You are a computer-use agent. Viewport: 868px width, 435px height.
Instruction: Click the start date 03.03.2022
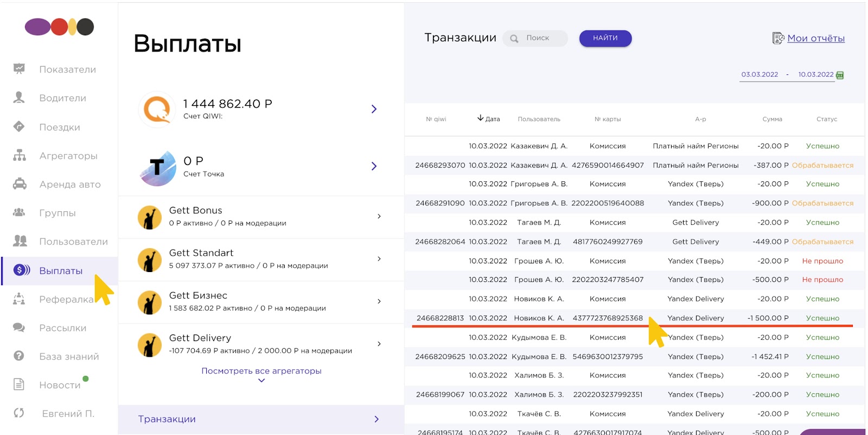pyautogui.click(x=759, y=74)
